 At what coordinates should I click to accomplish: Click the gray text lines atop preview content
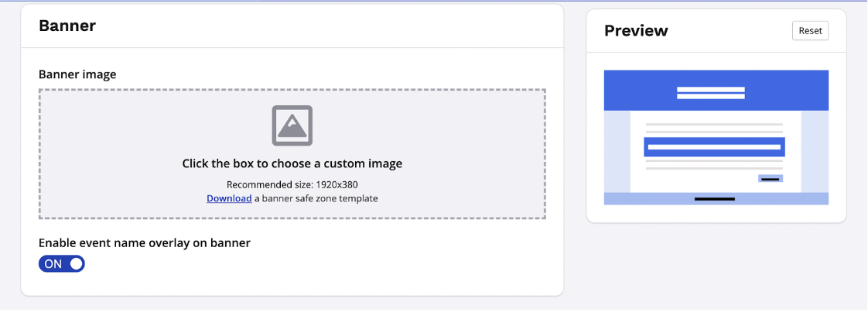[x=714, y=128]
